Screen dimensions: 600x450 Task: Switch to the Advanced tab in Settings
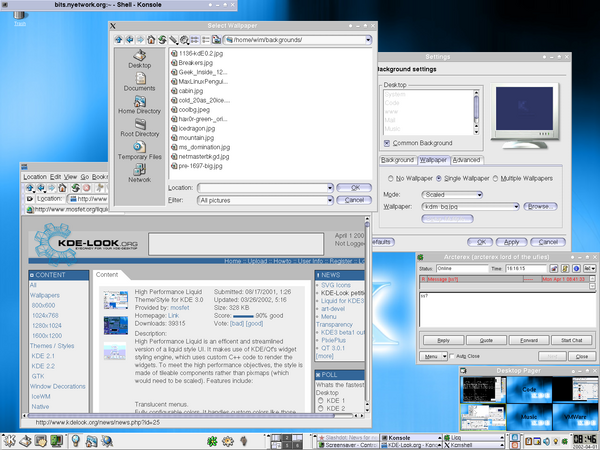[x=466, y=159]
